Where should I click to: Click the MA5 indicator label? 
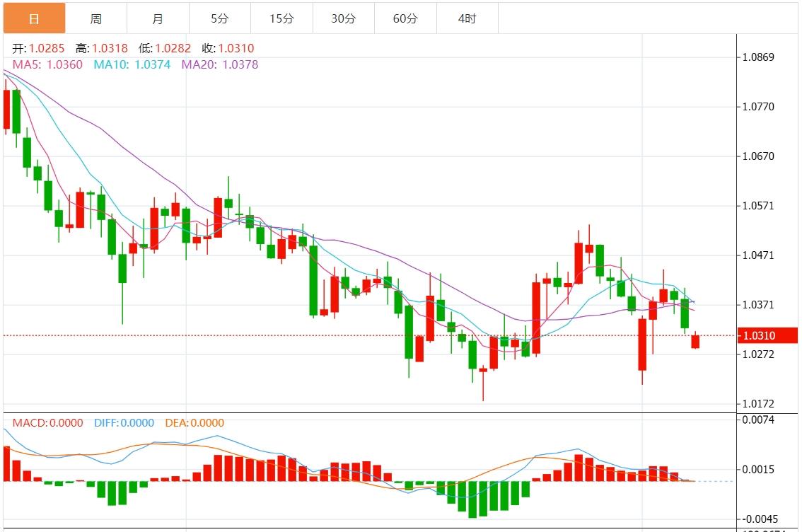click(x=47, y=64)
